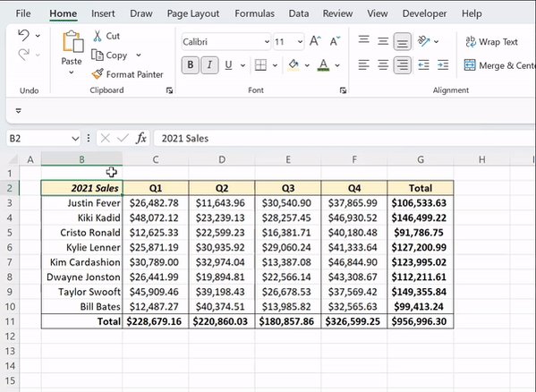Screen dimensions: 536x392
Task: Open Customize Quick Access Toolbar arrow
Action: [19, 111]
